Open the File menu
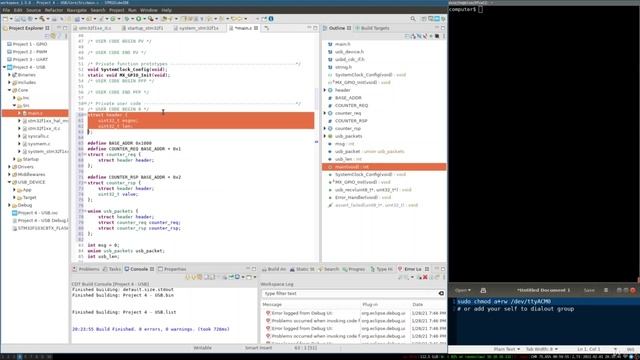This screenshot has width=640, height=360. pyautogui.click(x=6, y=10)
